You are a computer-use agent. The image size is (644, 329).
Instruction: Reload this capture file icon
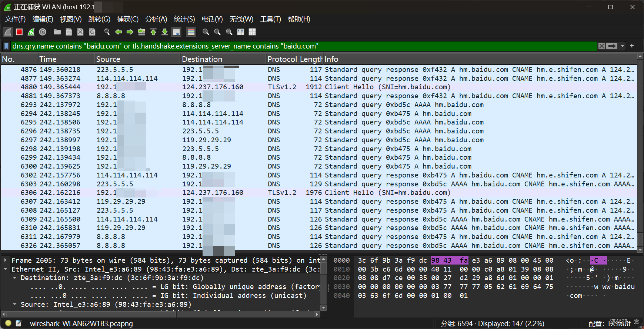92,32
